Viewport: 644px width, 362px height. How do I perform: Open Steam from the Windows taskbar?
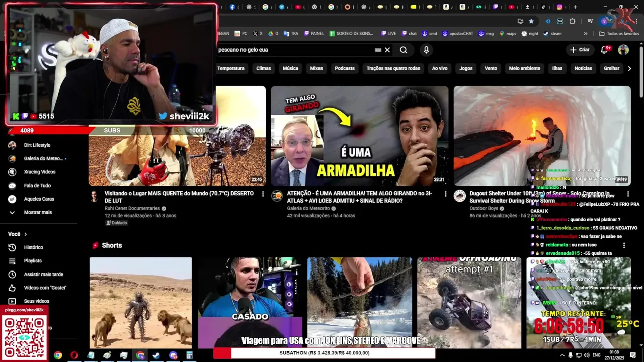tap(156, 355)
